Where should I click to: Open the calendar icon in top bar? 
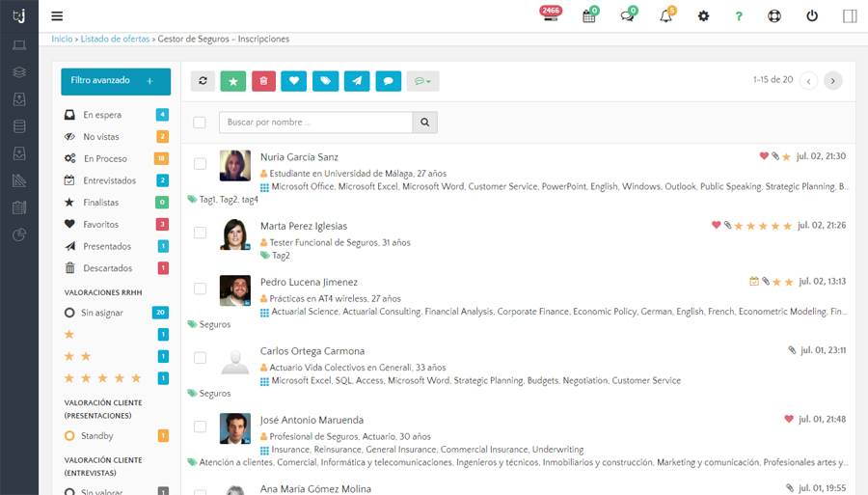click(589, 15)
